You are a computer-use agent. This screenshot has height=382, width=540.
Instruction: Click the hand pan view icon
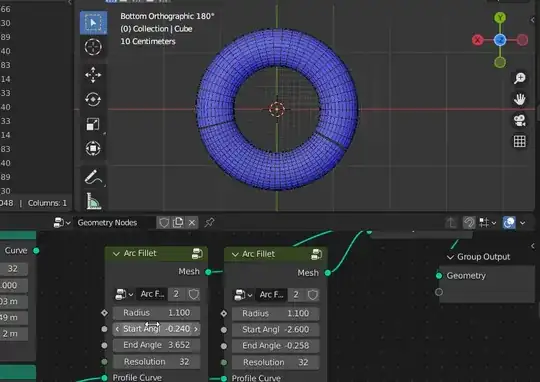tap(520, 100)
